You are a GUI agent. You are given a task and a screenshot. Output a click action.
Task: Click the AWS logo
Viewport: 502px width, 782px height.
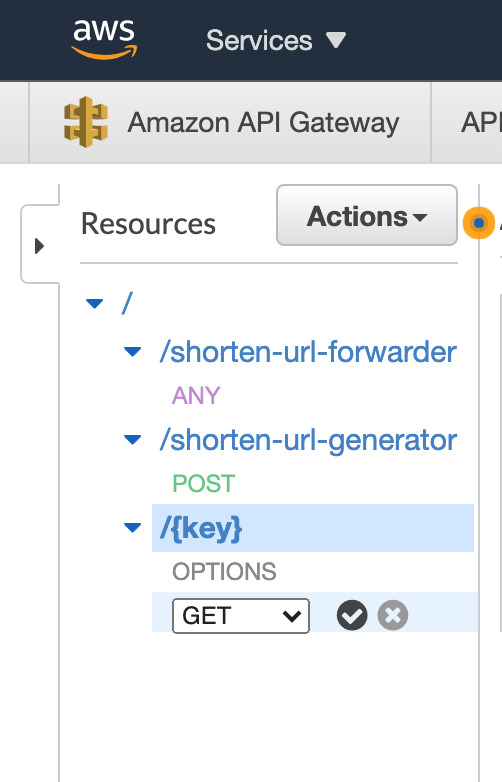coord(104,39)
